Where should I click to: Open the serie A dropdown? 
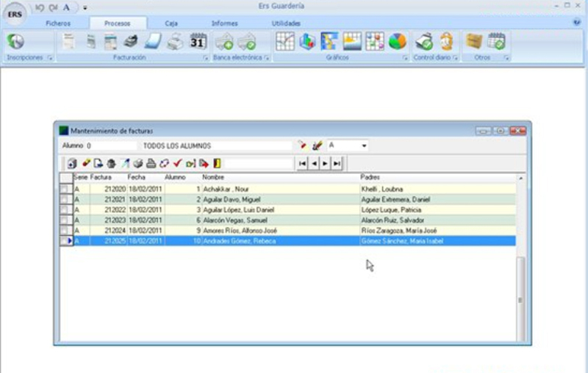coord(364,145)
